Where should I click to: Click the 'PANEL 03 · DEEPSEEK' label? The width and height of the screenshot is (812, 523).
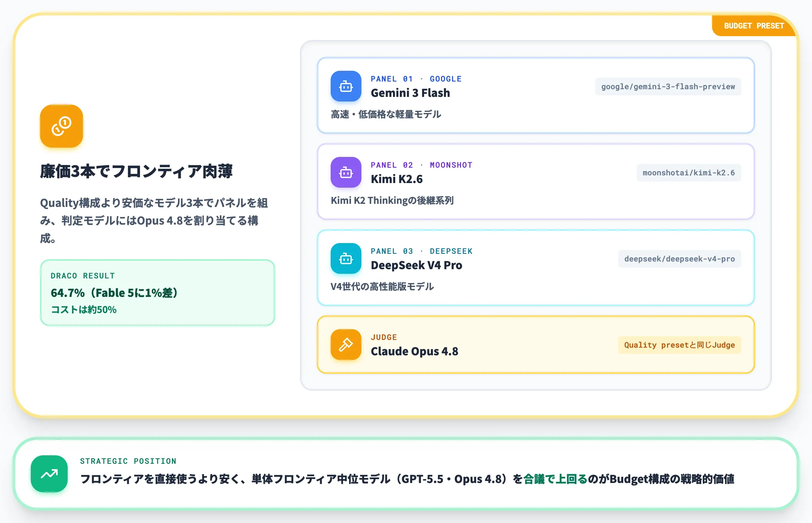click(x=421, y=251)
